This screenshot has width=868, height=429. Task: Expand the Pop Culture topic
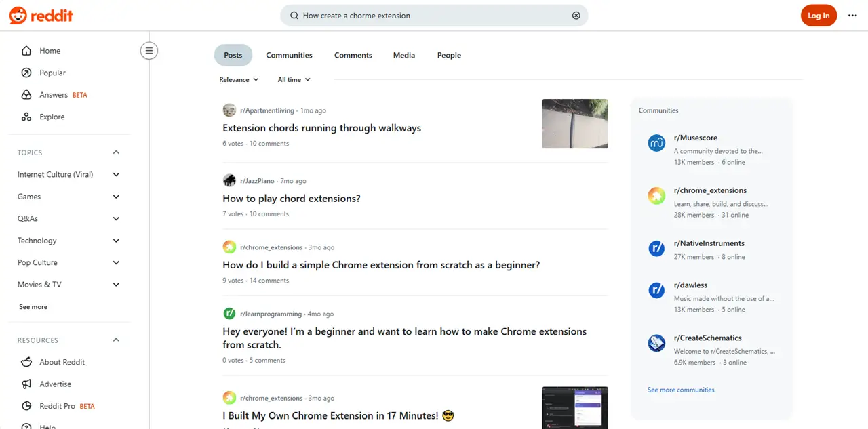tap(116, 262)
